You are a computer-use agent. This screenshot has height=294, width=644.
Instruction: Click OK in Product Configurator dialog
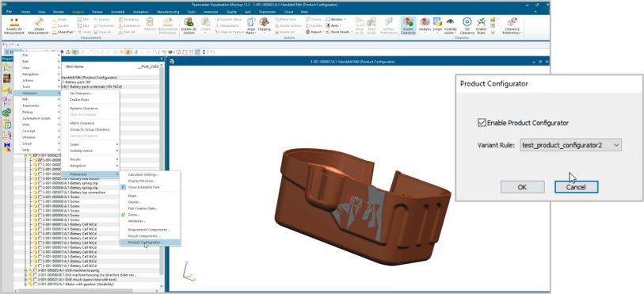(x=523, y=187)
